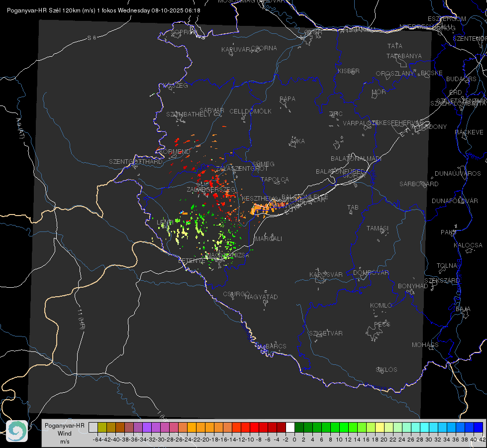The image size is (487, 448).
Task: Click the BALATONALMADI city label
Action: pyautogui.click(x=356, y=159)
